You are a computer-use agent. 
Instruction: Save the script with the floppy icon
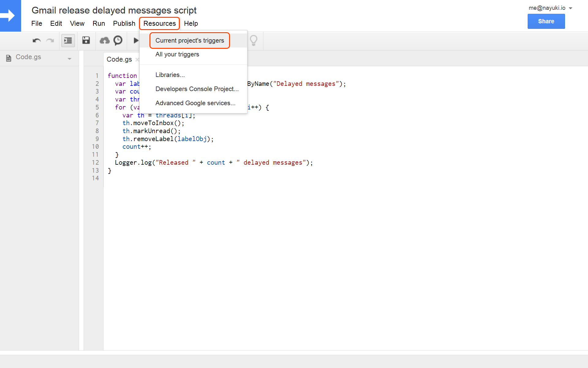86,40
